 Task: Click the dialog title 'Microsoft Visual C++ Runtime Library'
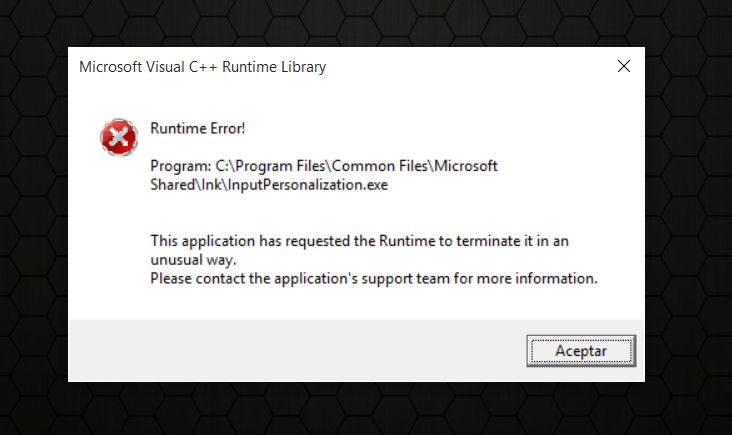click(202, 67)
